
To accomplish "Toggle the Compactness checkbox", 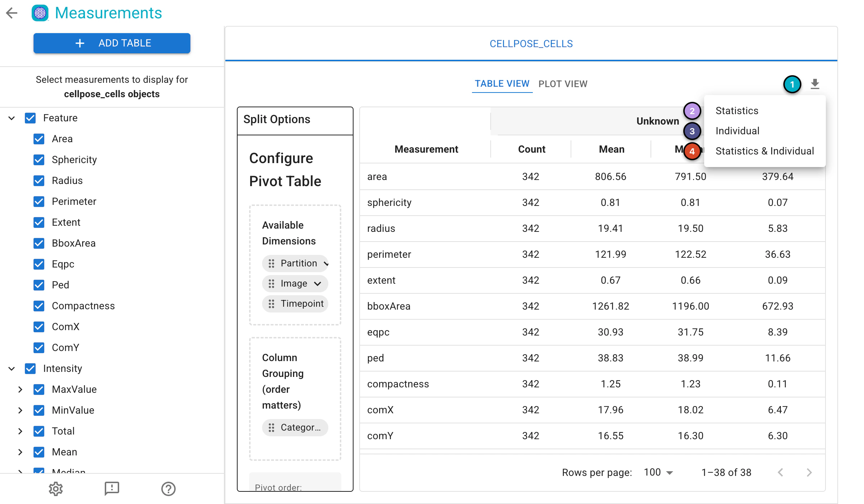I will tap(39, 306).
